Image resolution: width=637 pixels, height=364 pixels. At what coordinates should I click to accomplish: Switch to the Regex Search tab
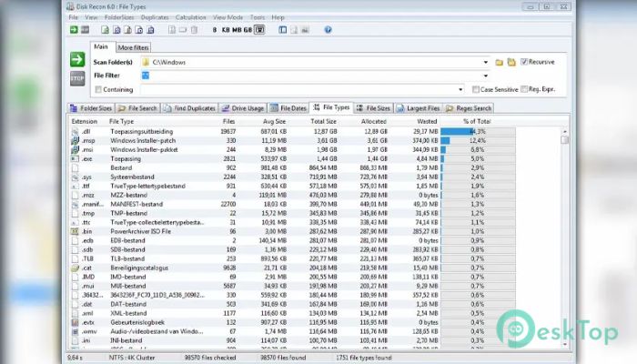pos(469,108)
